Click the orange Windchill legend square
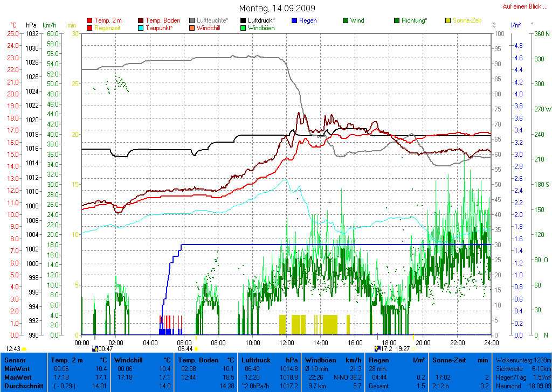This screenshot has width=552, height=392. 192,28
